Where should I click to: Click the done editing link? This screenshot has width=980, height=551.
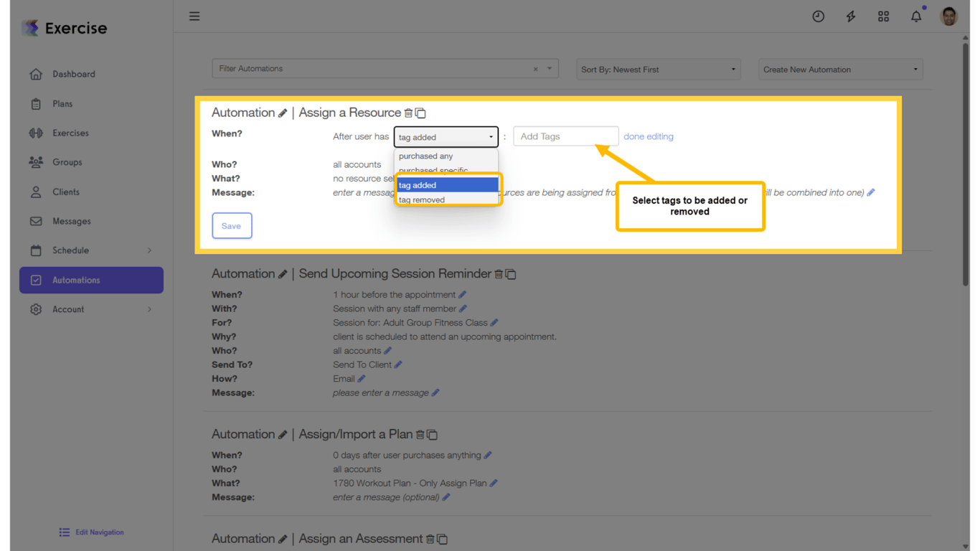(648, 136)
